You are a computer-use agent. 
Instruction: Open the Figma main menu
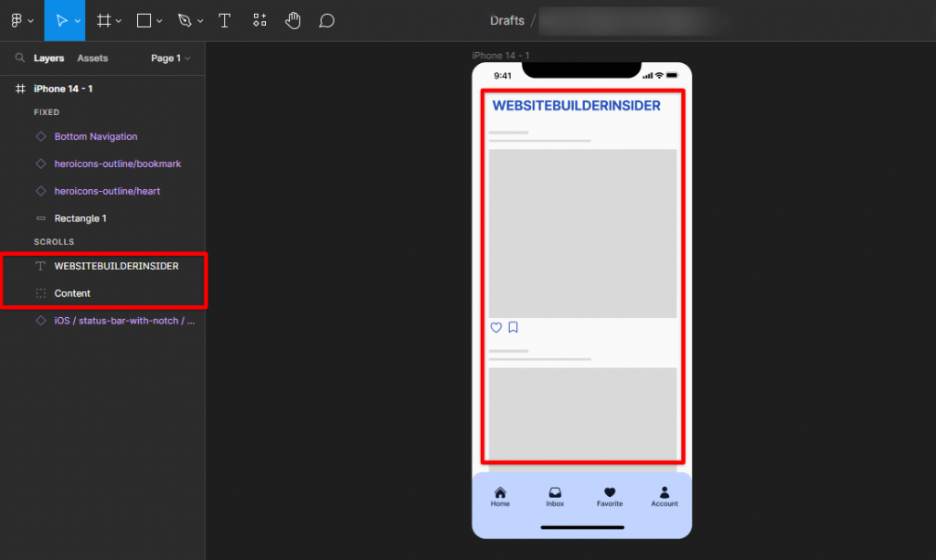pyautogui.click(x=16, y=20)
